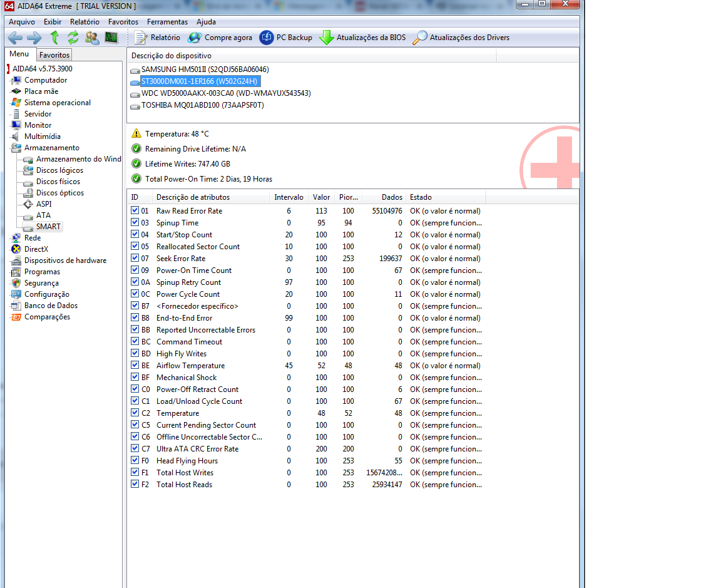The image size is (721, 588).
Task: Open the Arquivo menu
Action: point(22,22)
